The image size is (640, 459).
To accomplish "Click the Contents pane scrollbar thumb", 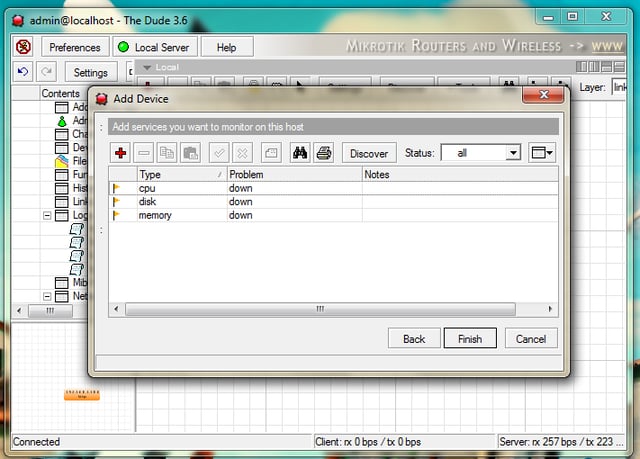I will (50, 310).
